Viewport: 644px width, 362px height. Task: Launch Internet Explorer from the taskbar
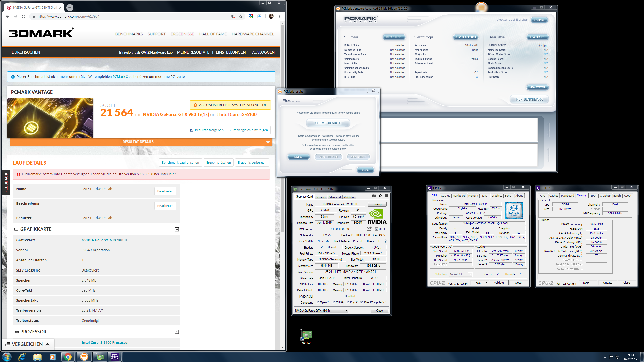tap(22, 357)
